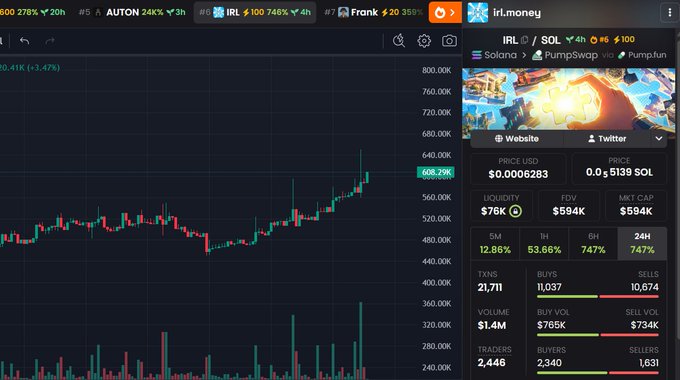Click the liquidity lock icon
This screenshot has width=680, height=380.
[x=515, y=211]
